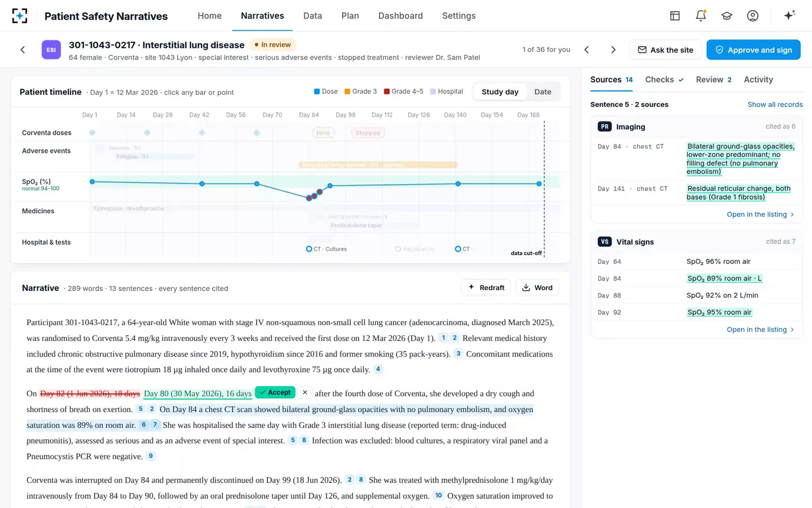Switch to the Checks tab
The height and width of the screenshot is (508, 812).
tap(664, 80)
